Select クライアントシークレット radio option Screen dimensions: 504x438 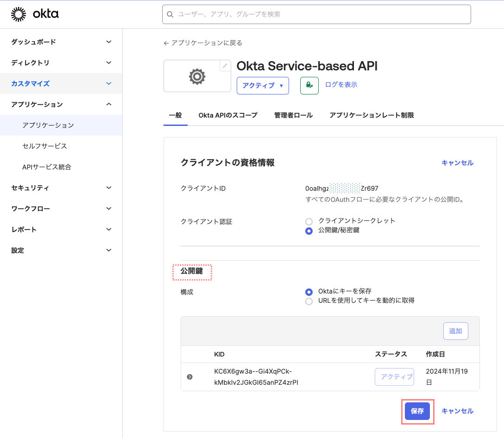tap(309, 221)
